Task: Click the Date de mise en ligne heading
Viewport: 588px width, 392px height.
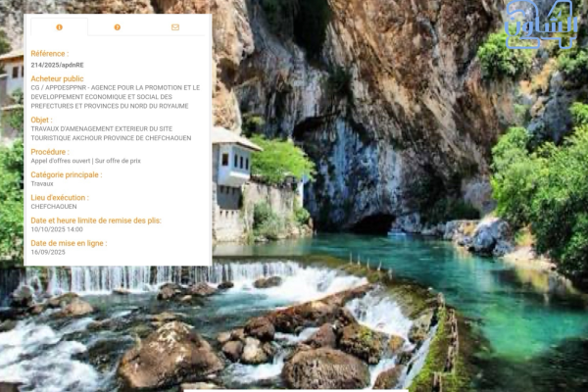Action: click(x=69, y=243)
